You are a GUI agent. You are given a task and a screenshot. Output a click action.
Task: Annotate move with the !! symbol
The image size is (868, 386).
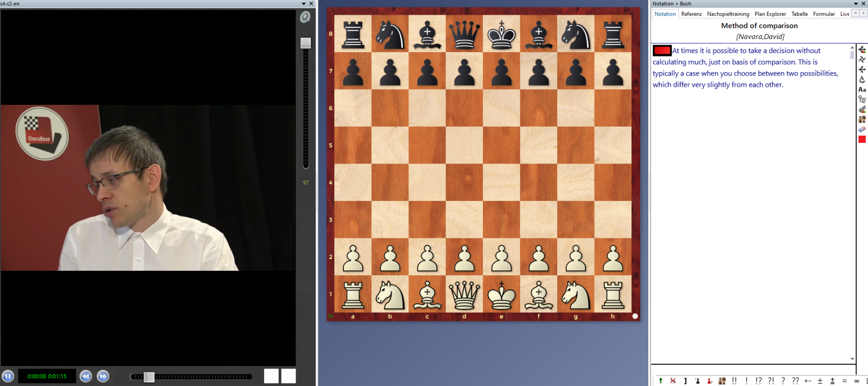[x=734, y=381]
